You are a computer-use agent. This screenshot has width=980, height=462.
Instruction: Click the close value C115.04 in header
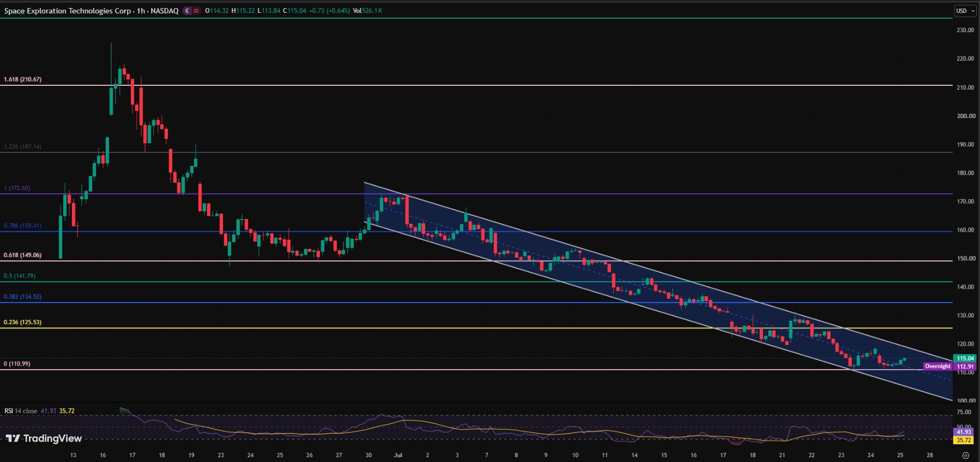coord(294,11)
